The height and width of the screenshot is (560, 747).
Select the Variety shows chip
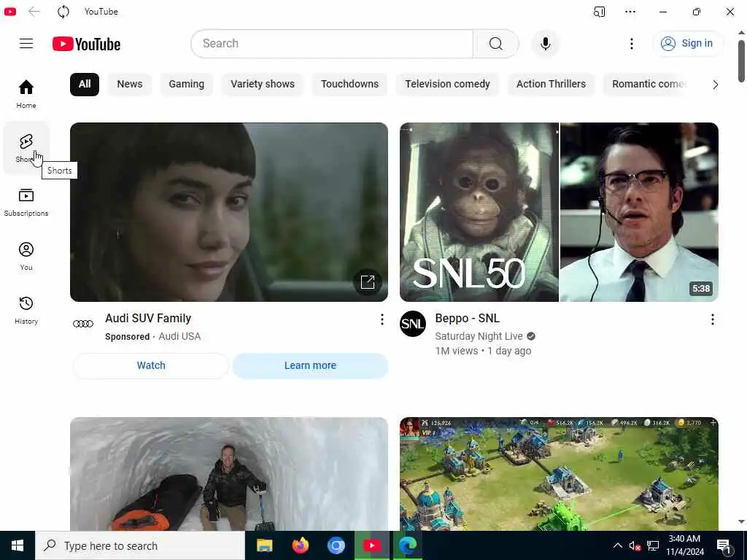pyautogui.click(x=263, y=85)
